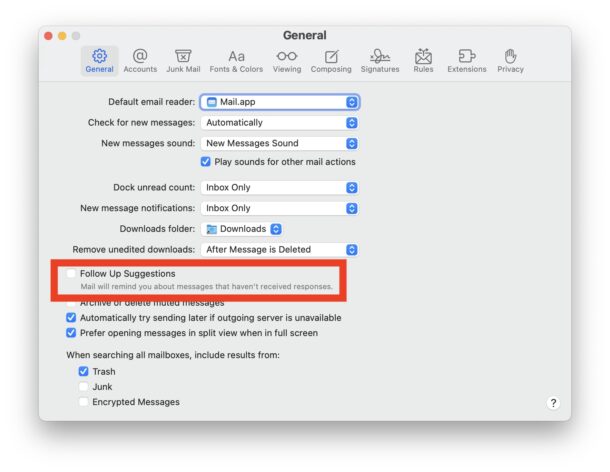Open the Signatures pane

coord(379,60)
